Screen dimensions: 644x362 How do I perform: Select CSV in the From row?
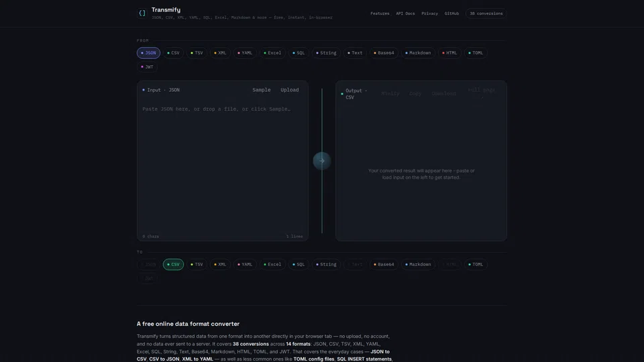[173, 53]
